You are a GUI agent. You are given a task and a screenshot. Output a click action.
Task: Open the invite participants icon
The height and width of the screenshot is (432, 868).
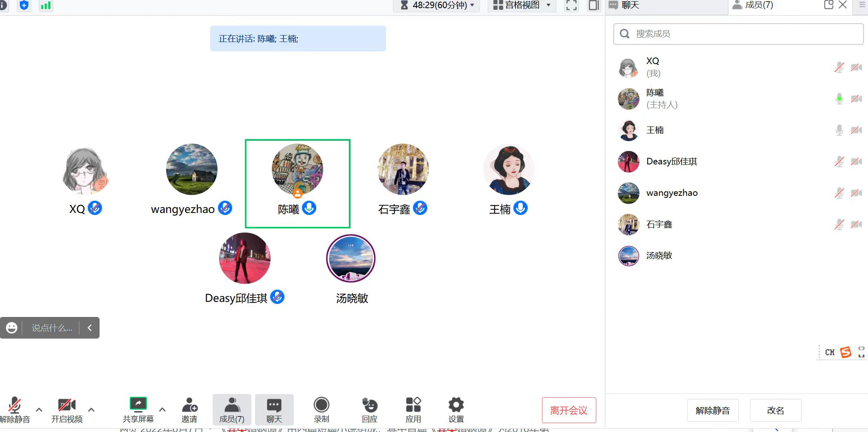click(x=189, y=405)
